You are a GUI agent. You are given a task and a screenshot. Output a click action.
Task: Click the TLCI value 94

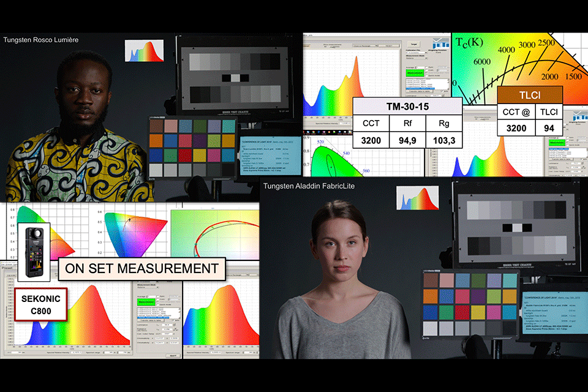pos(549,128)
